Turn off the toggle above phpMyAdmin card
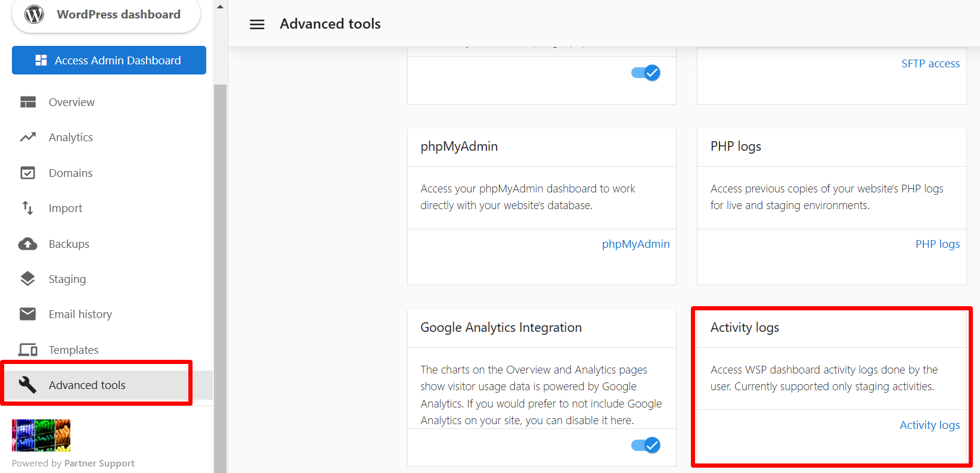 646,73
